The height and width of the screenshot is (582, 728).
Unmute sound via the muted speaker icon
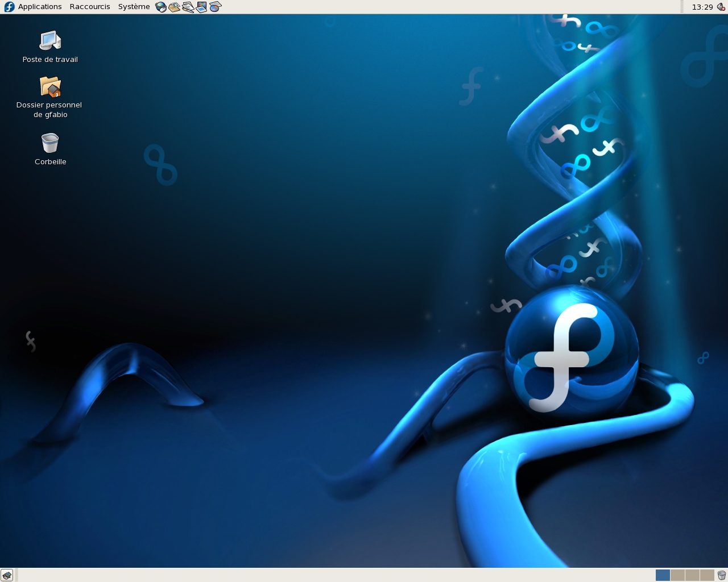pyautogui.click(x=721, y=7)
